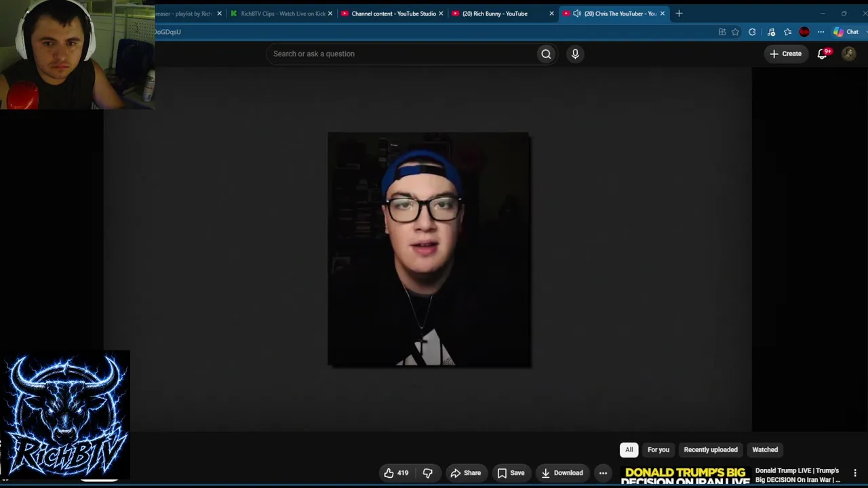
Task: Open browser extensions puzzle icon
Action: coord(752,32)
